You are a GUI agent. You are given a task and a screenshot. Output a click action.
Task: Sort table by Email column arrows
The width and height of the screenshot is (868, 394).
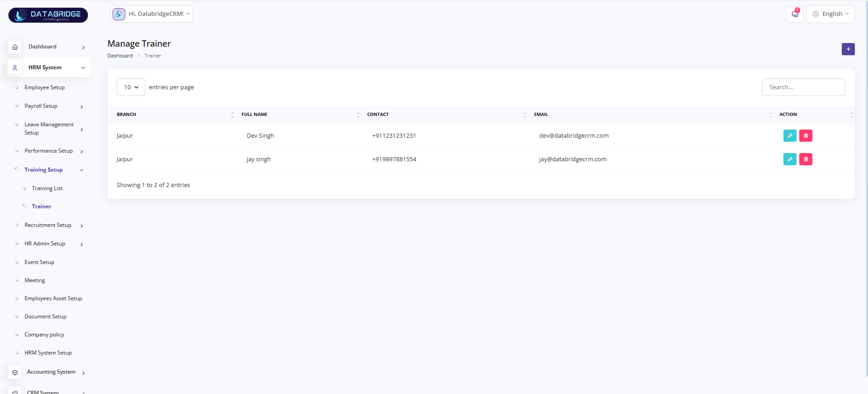coord(770,115)
